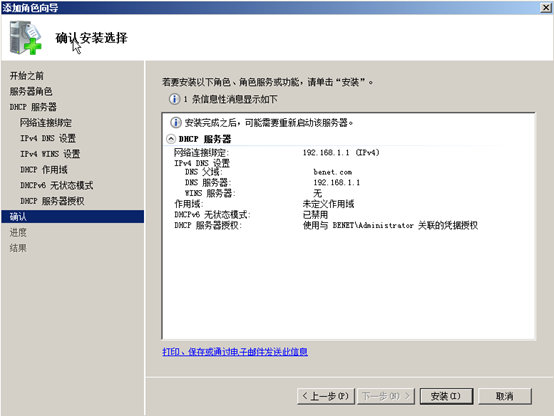Viewport: 554px width, 416px height.
Task: Click the 网络连接绑定 label in the summary
Action: [x=201, y=153]
